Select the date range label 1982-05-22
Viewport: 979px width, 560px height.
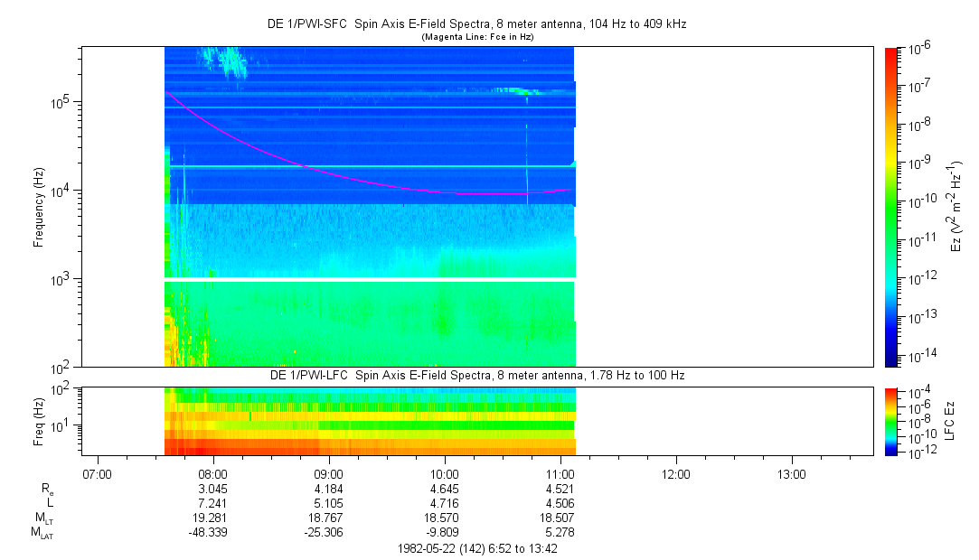coord(477,548)
